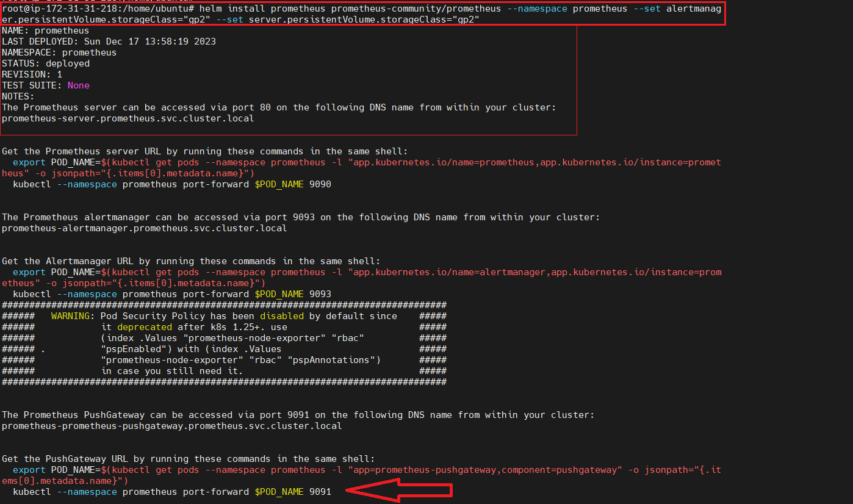The image size is (853, 504).
Task: Click the 'helm install prometheus' command line
Action: 362,15
